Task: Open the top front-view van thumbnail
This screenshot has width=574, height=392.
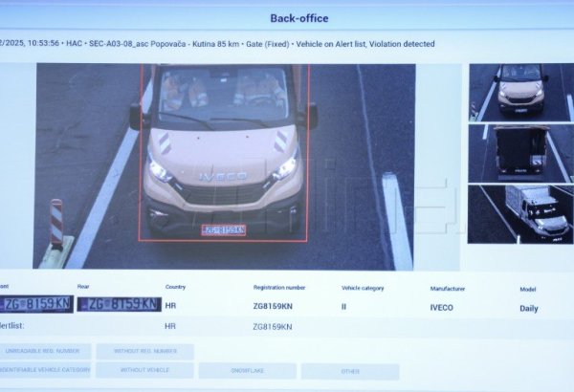Action: (519, 92)
